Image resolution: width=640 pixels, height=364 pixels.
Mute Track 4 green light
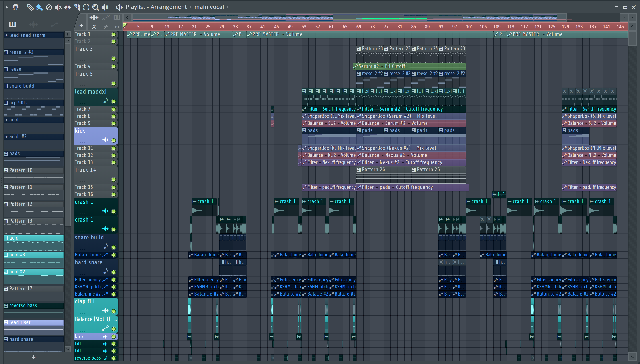(x=114, y=66)
